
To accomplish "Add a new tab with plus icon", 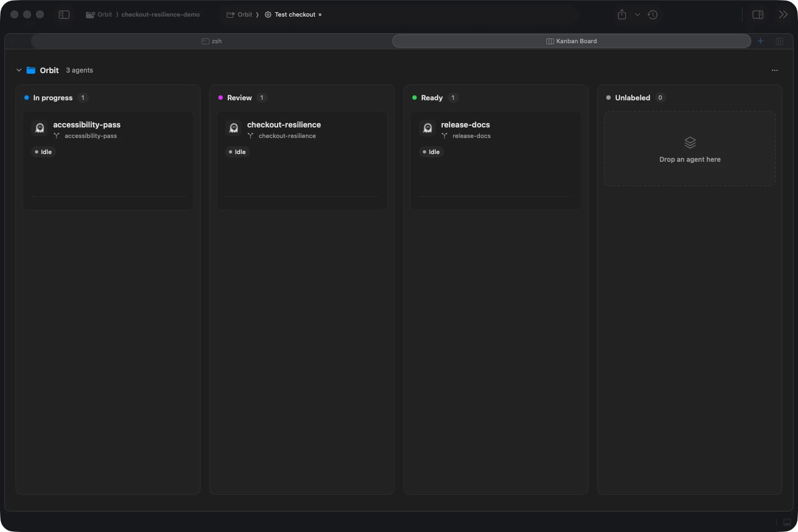I will pyautogui.click(x=760, y=41).
